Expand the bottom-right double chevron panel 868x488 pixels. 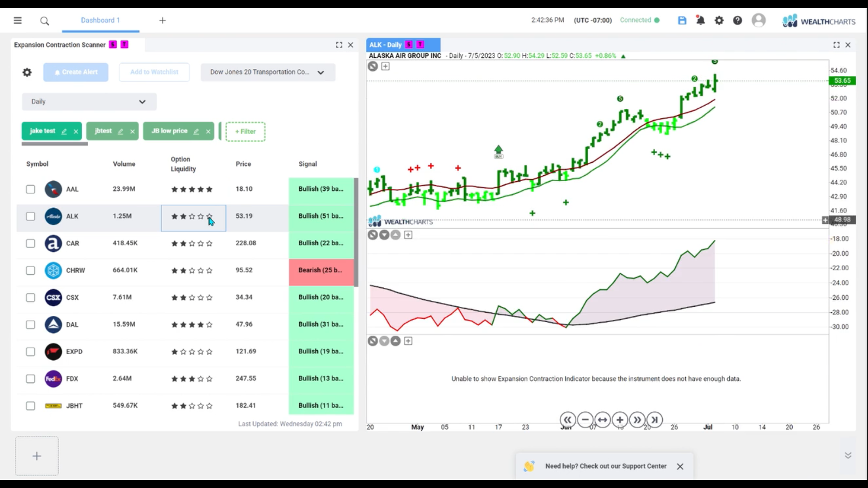pyautogui.click(x=848, y=455)
